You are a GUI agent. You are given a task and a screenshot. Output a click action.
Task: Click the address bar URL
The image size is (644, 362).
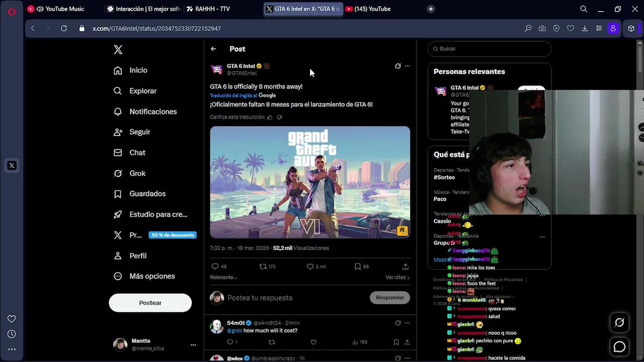(156, 29)
